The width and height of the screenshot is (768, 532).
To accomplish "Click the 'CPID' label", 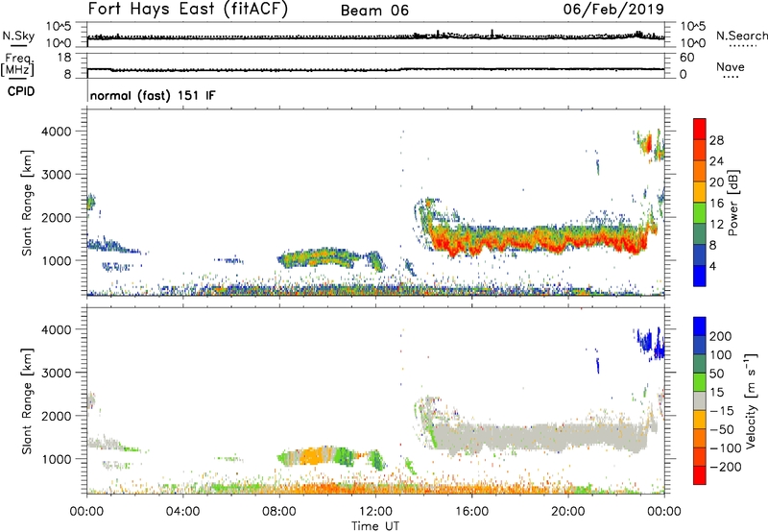I will pos(21,91).
